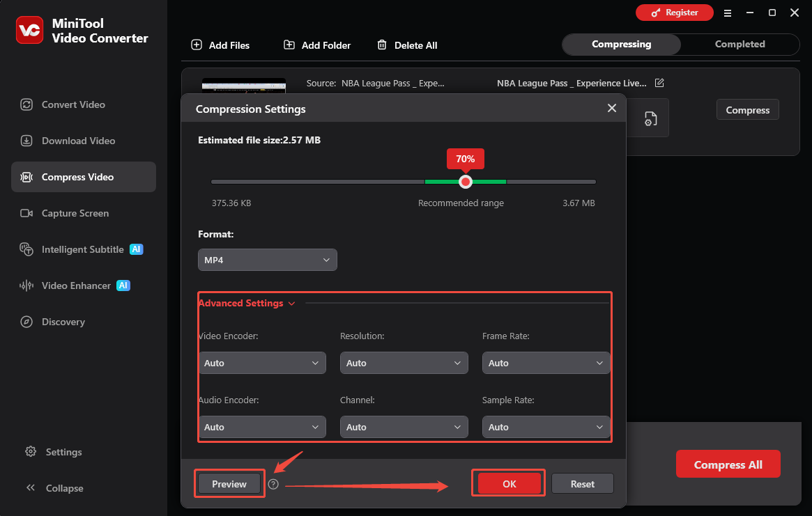
Task: Click the Compress Video sidebar icon
Action: point(26,177)
